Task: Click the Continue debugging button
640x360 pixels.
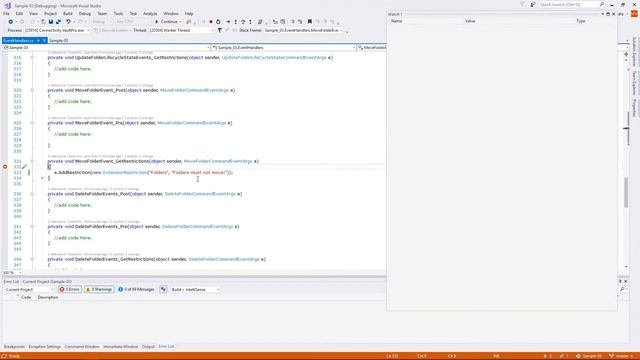Action: tap(166, 22)
